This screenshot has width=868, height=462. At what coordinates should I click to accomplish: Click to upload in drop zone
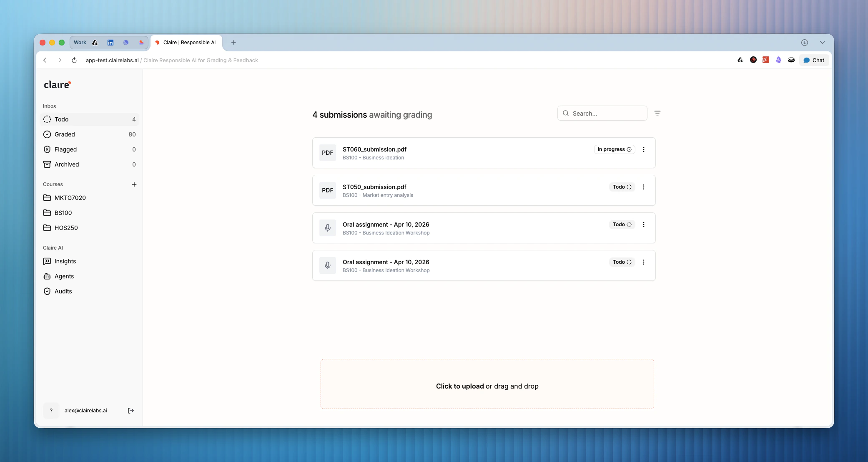coord(460,386)
